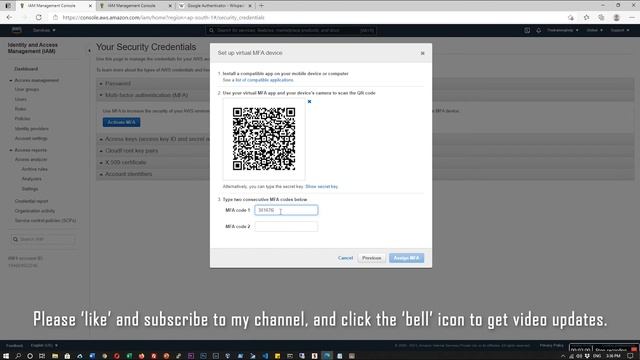Open the account name dropdown
The height and width of the screenshot is (360, 640).
point(563,30)
